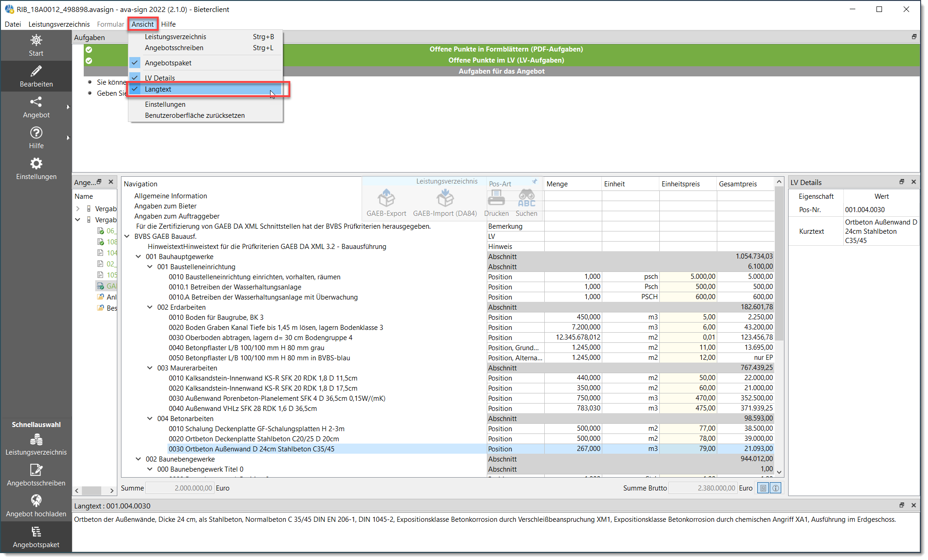The height and width of the screenshot is (560, 928).
Task: Click the pin icon on the toolbar
Action: click(x=535, y=181)
